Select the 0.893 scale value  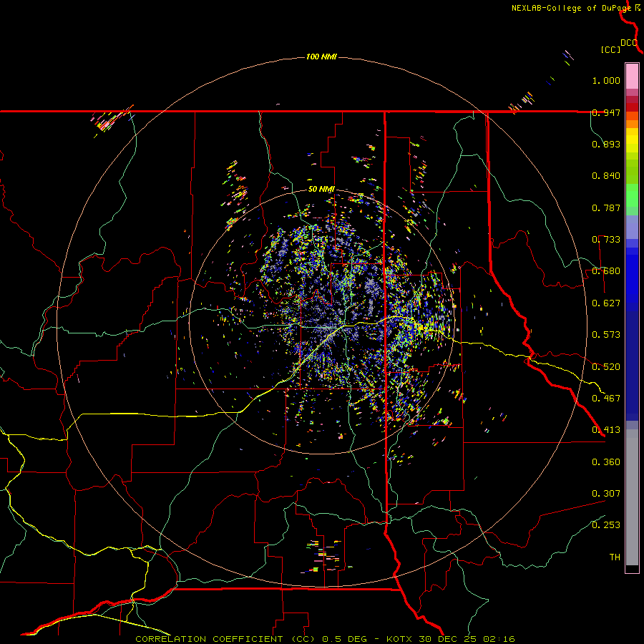tap(606, 144)
